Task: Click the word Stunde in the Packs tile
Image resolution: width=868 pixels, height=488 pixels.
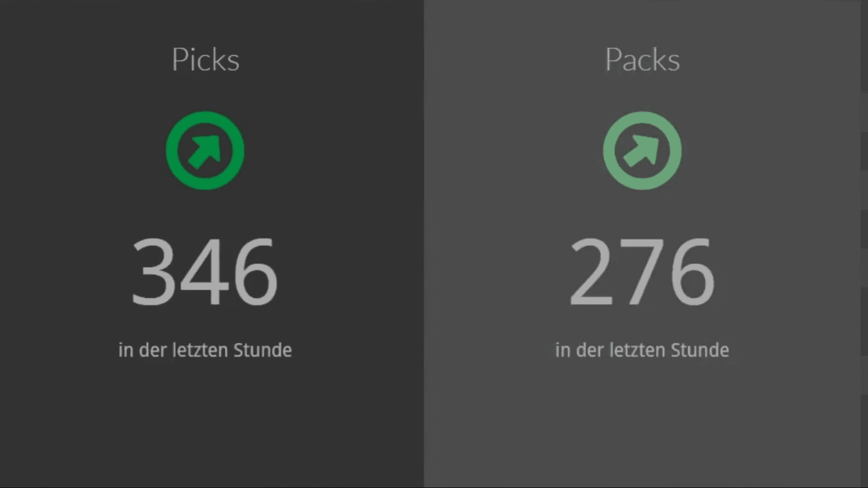Action: [700, 350]
